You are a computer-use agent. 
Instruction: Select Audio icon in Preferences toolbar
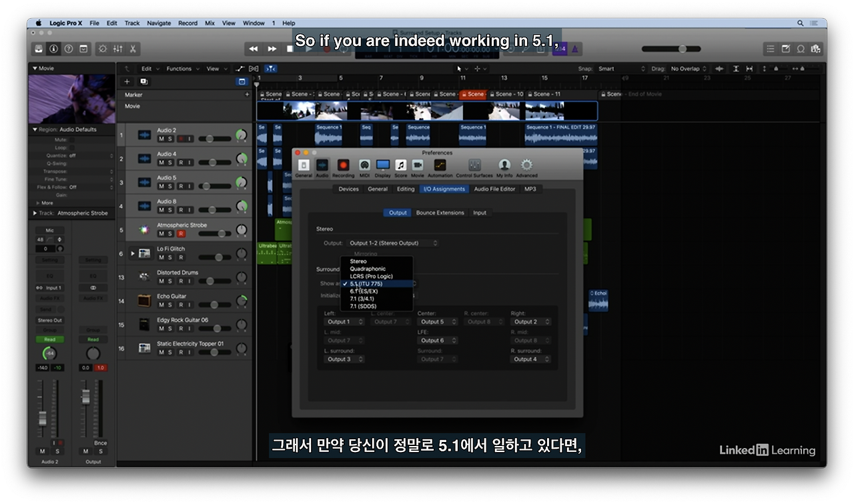coord(322,167)
